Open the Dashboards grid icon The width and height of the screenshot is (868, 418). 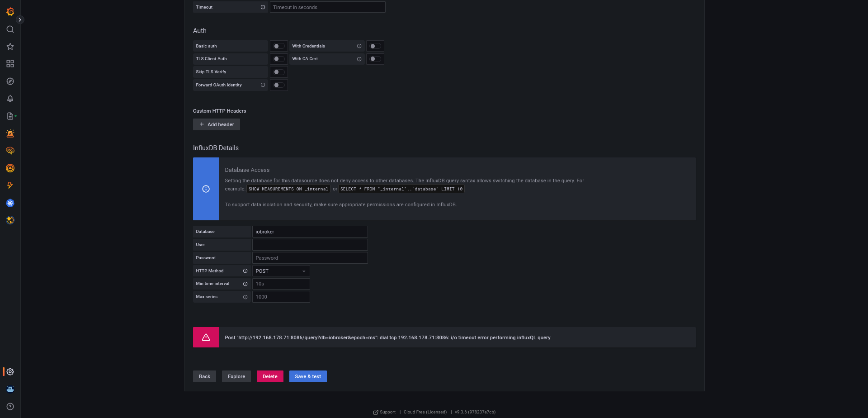click(x=10, y=64)
